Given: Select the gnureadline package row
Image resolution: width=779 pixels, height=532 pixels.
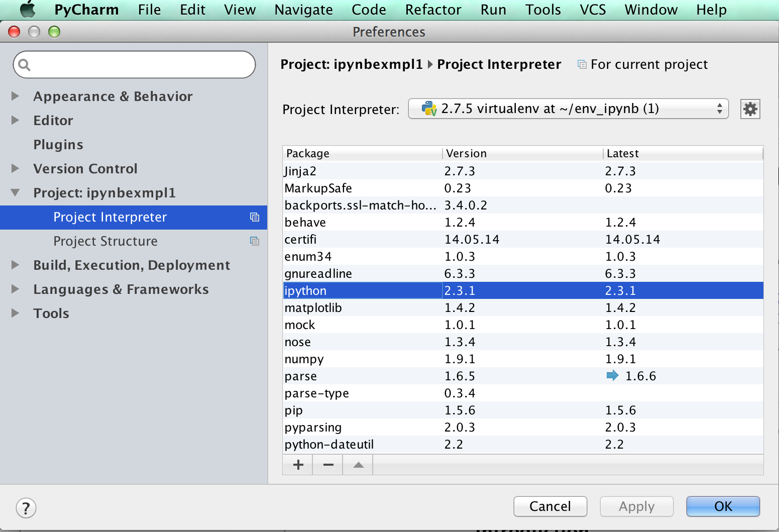Looking at the screenshot, I should (523, 273).
